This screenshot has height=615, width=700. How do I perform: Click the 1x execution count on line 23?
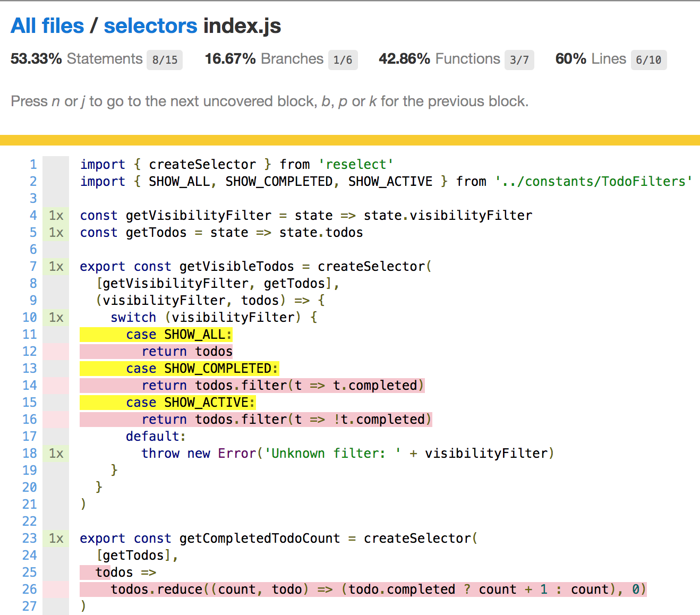click(x=55, y=538)
